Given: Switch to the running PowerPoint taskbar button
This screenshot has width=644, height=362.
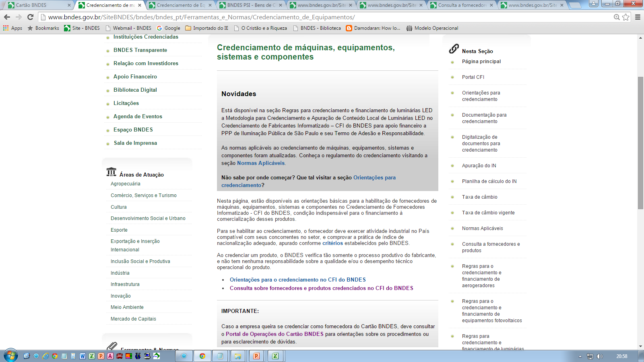Looking at the screenshot, I should click(256, 356).
